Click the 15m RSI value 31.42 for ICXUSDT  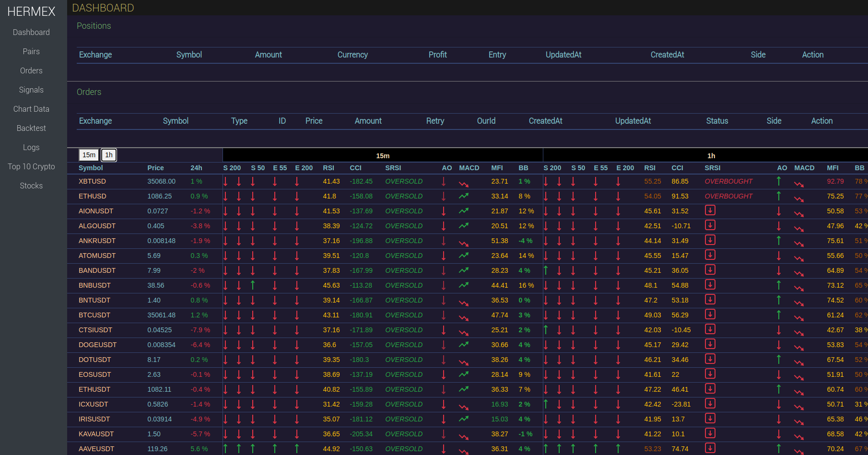click(x=331, y=404)
